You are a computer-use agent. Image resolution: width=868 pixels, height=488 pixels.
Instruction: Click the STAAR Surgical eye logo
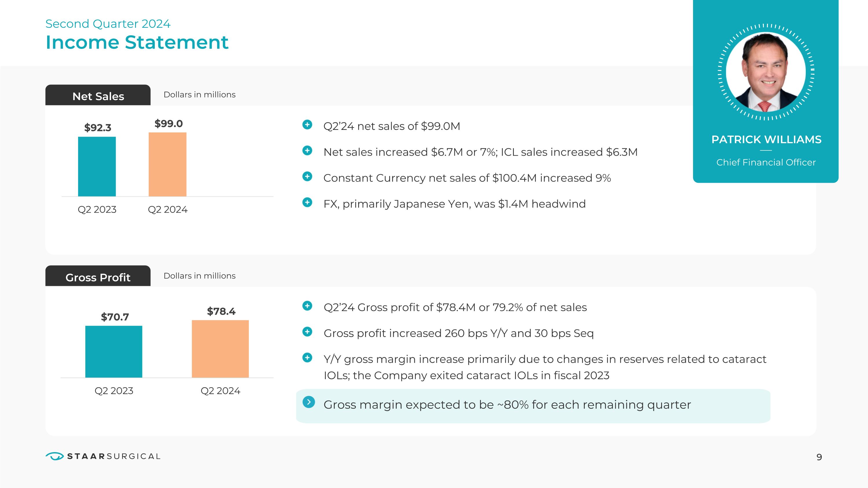[x=55, y=456]
